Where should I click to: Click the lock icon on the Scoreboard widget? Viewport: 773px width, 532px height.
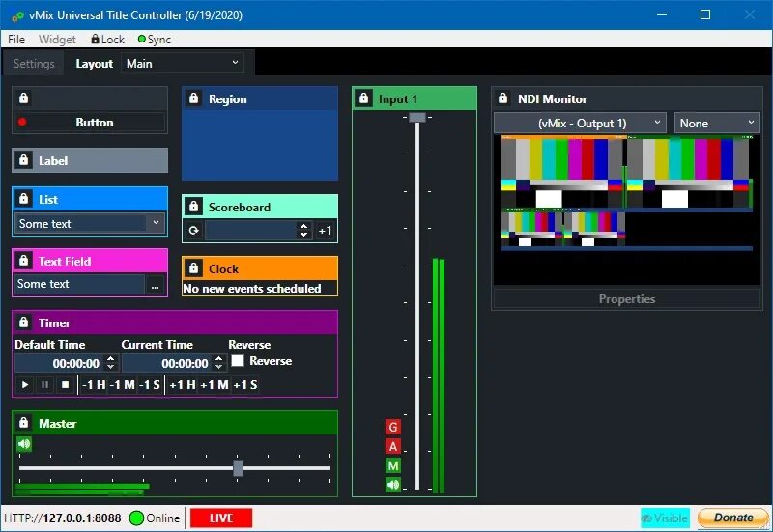tap(194, 207)
